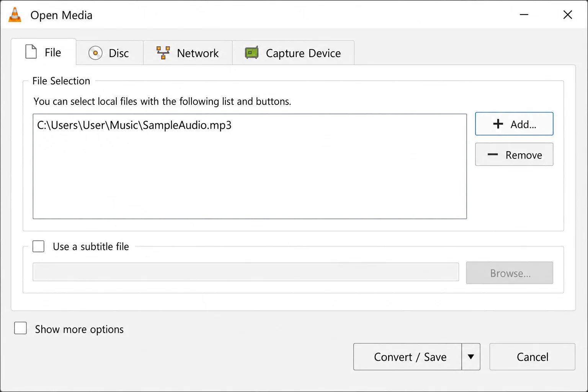Click the Cancel button
The height and width of the screenshot is (392, 588).
[532, 357]
